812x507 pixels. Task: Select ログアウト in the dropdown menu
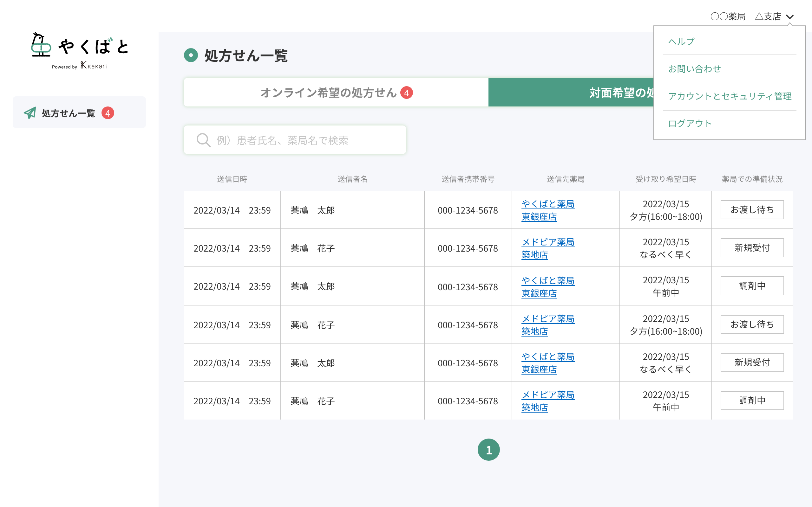point(690,123)
